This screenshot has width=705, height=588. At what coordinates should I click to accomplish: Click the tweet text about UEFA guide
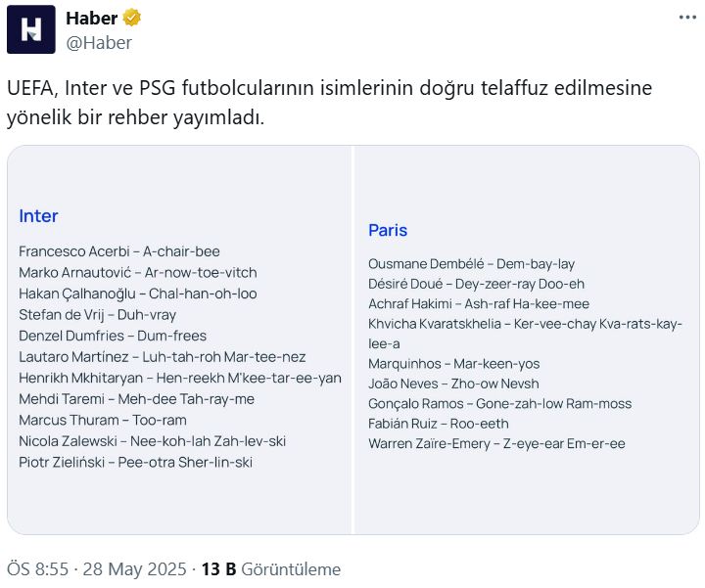tap(329, 103)
